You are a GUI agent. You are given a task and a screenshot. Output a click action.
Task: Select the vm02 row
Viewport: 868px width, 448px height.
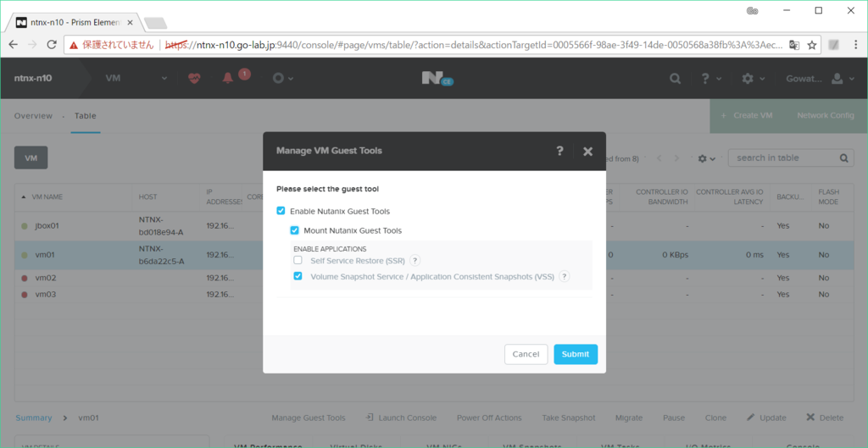coord(433,278)
